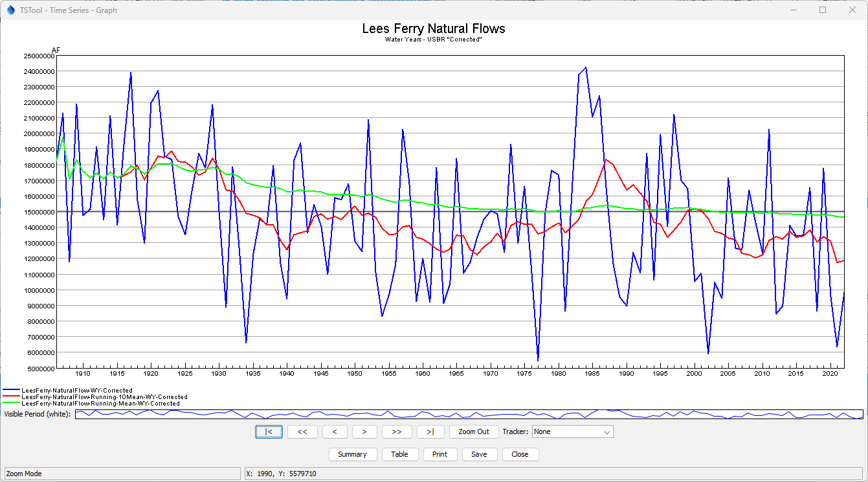This screenshot has width=868, height=482.
Task: Close the window with title bar X
Action: coord(852,10)
